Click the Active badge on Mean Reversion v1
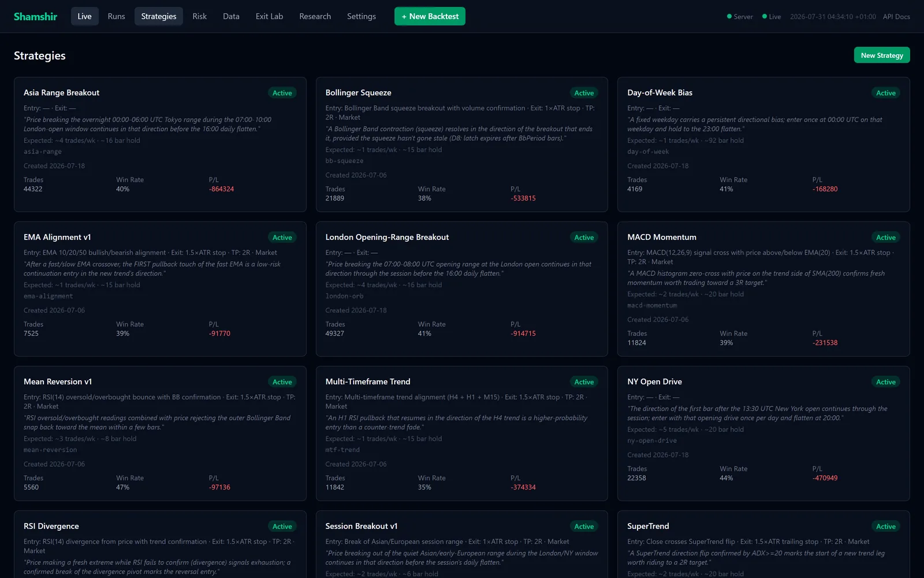 282,381
